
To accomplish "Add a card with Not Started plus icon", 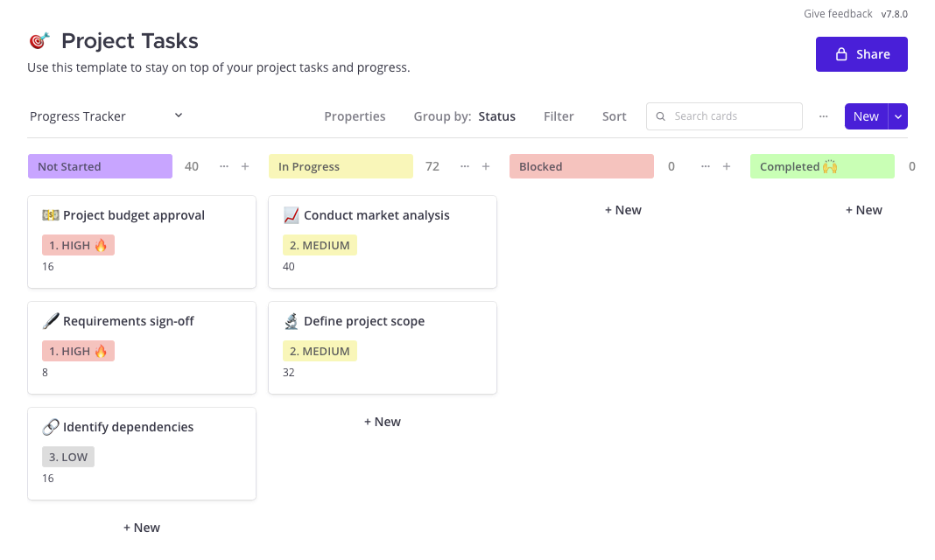I will click(x=245, y=166).
